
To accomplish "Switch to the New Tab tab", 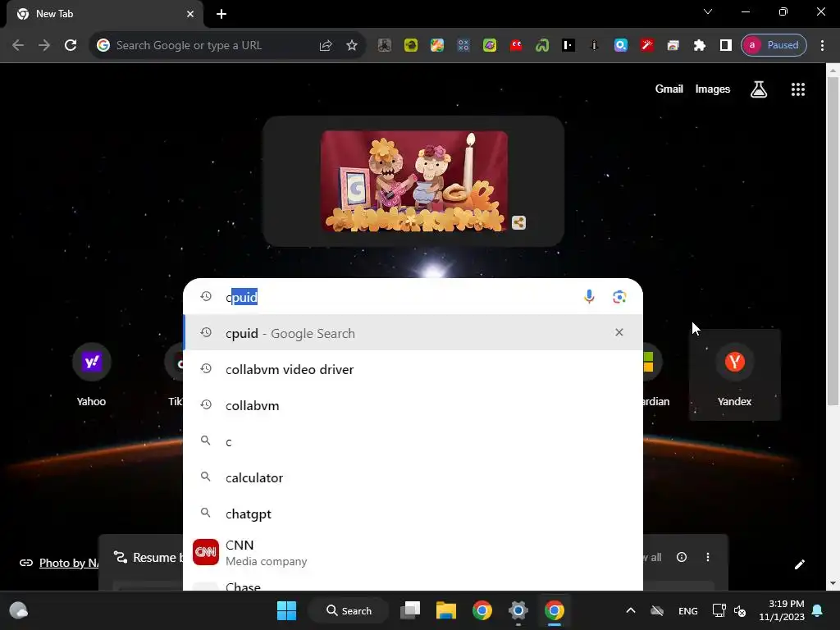I will point(104,14).
